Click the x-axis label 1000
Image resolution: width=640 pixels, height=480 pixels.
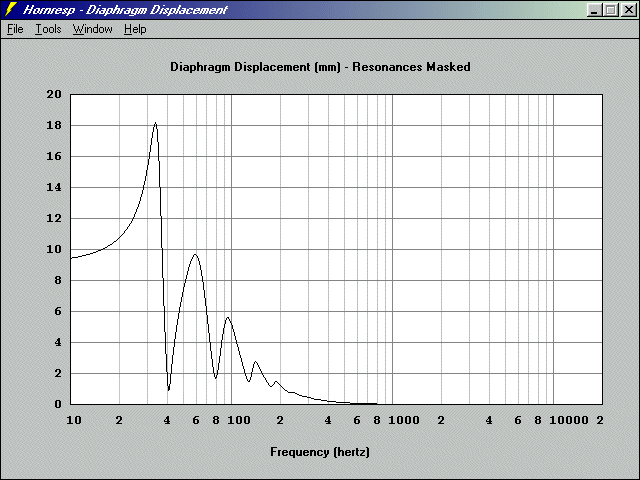click(403, 420)
